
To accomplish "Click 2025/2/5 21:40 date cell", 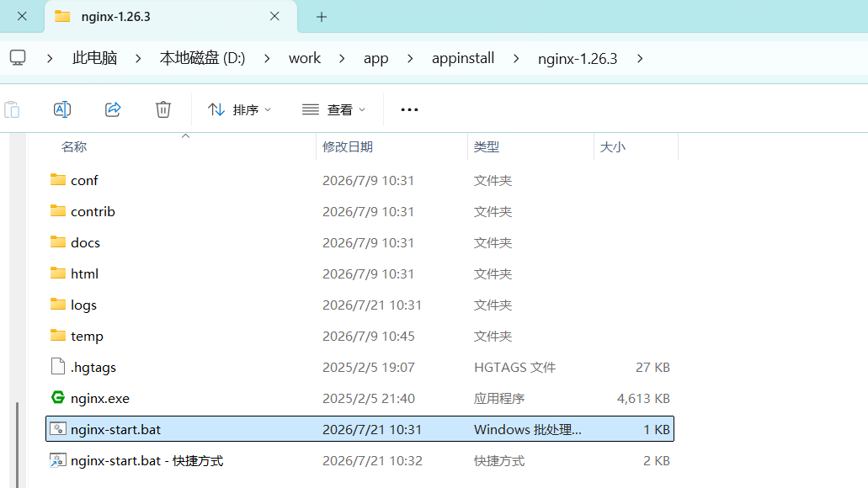I will 368,399.
